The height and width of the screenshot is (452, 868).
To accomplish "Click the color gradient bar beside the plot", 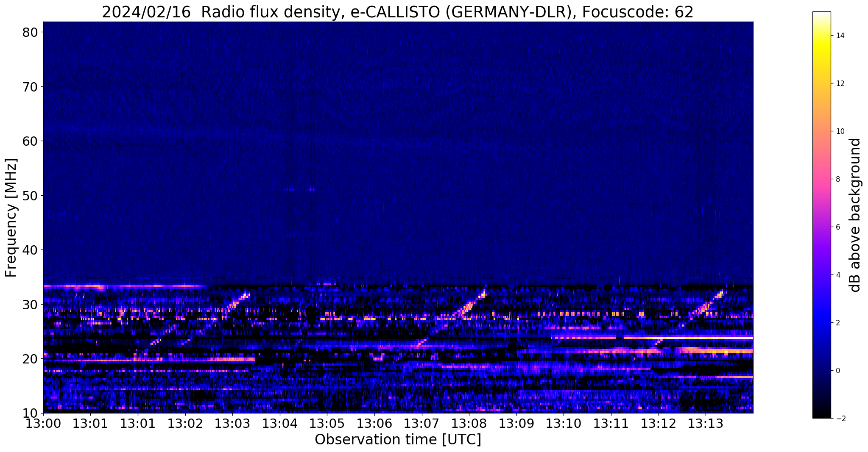I will coord(821,215).
